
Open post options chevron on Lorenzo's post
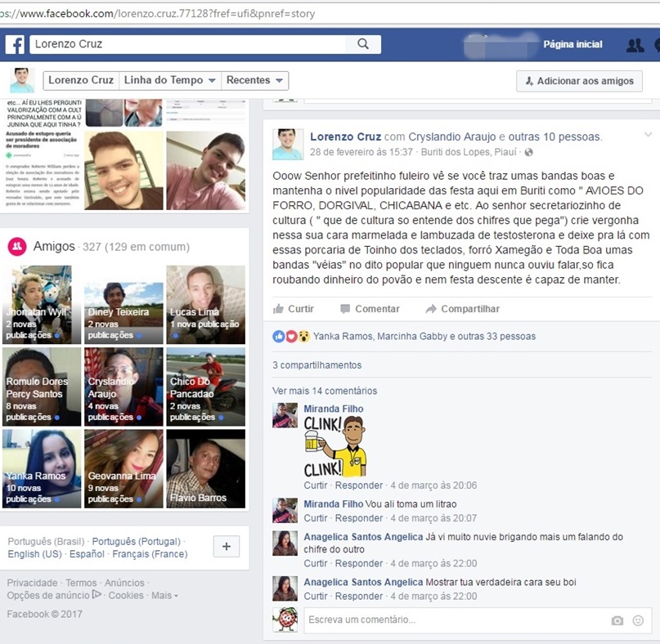[648, 134]
